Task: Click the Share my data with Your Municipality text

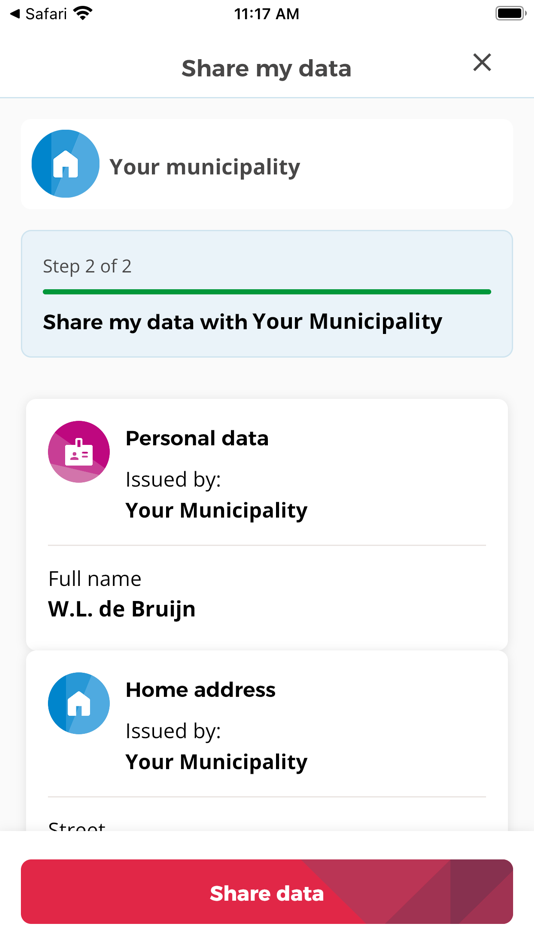Action: [242, 322]
